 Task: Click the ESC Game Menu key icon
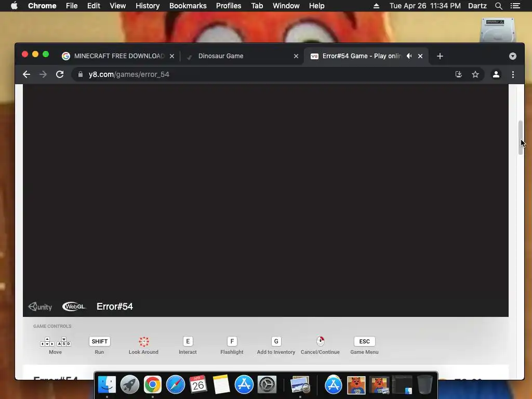(364, 341)
